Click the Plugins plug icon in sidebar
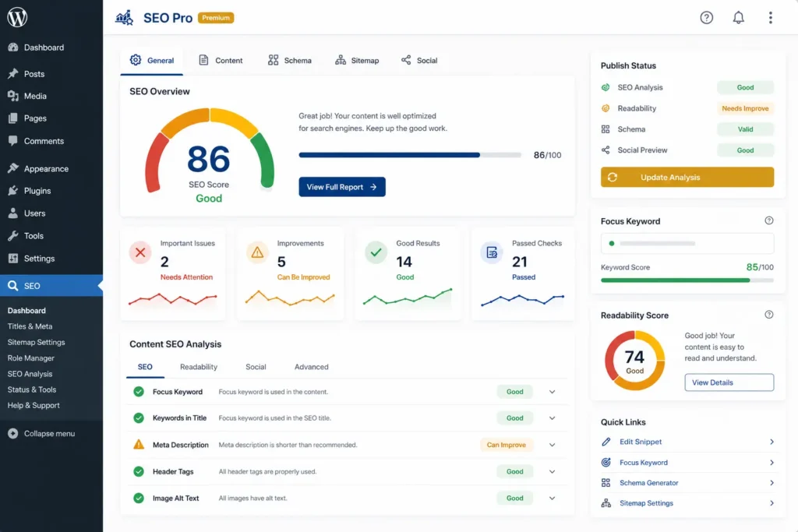The image size is (798, 532). point(13,191)
